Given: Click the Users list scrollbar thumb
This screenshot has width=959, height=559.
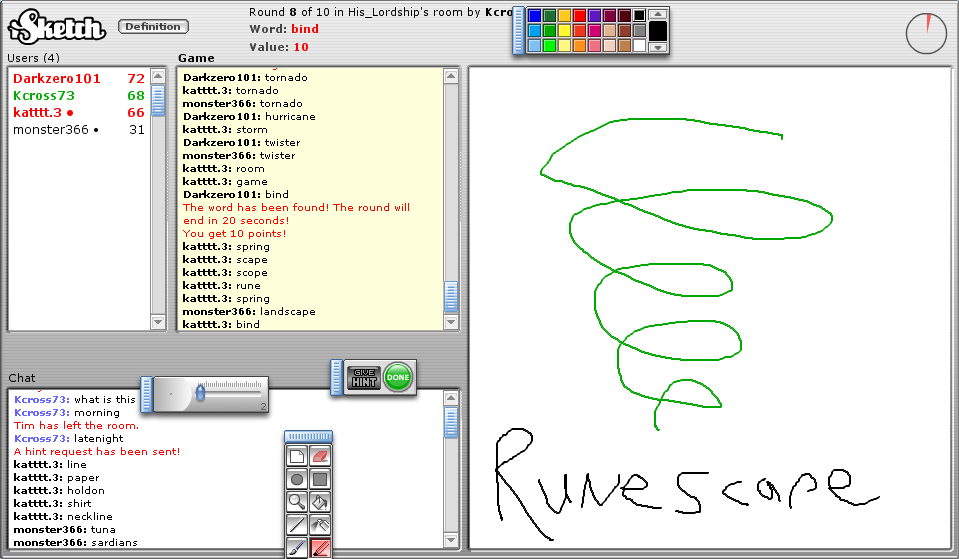Looking at the screenshot, I should click(158, 100).
